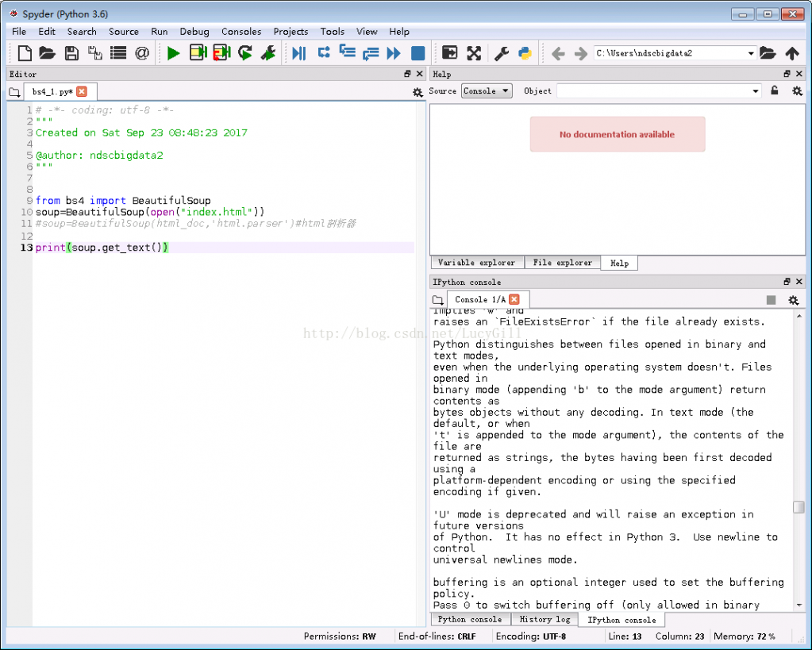Click the parent directory up arrow
This screenshot has width=812, height=650.
791,53
